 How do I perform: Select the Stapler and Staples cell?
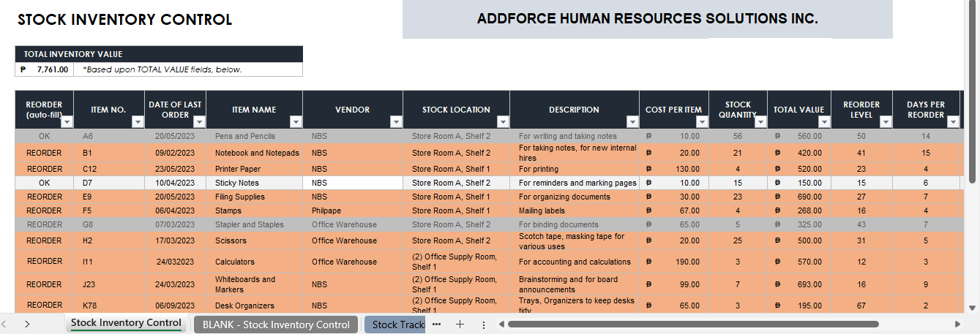(254, 224)
